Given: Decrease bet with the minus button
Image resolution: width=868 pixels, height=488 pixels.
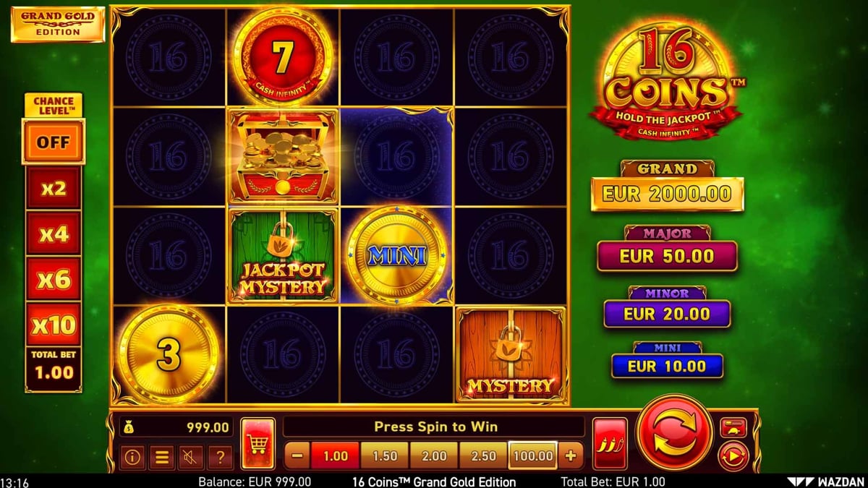Looking at the screenshot, I should click(x=298, y=456).
